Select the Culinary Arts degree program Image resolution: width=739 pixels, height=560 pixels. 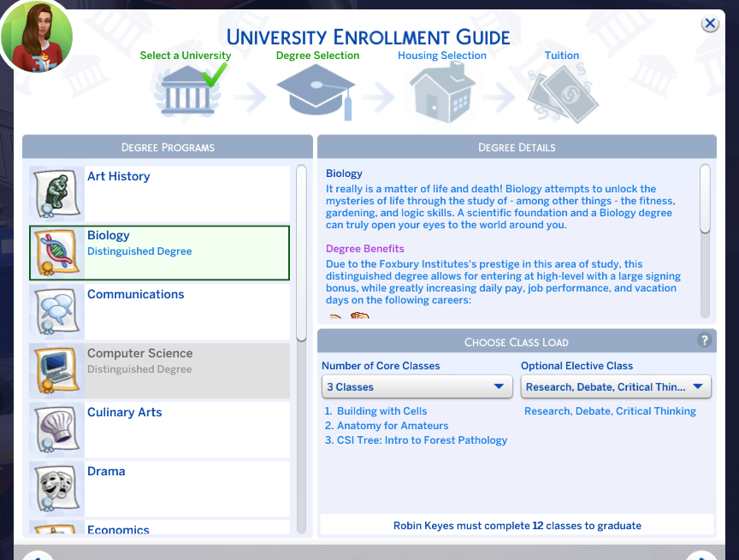(160, 429)
